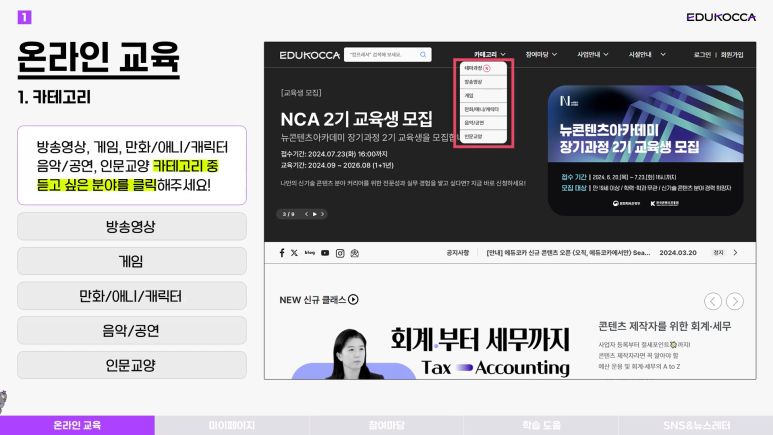Switch to the 학습 도움 bottom tab
This screenshot has width=773, height=435.
coord(541,425)
